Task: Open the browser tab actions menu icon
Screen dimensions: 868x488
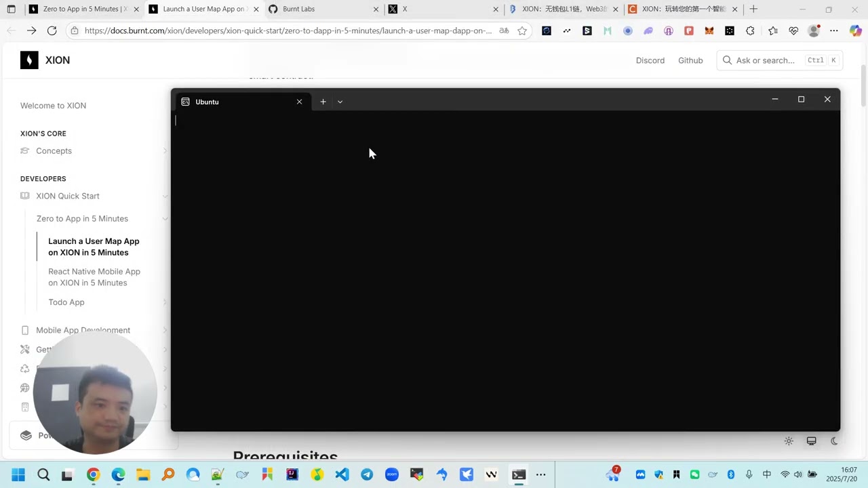Action: click(x=11, y=9)
